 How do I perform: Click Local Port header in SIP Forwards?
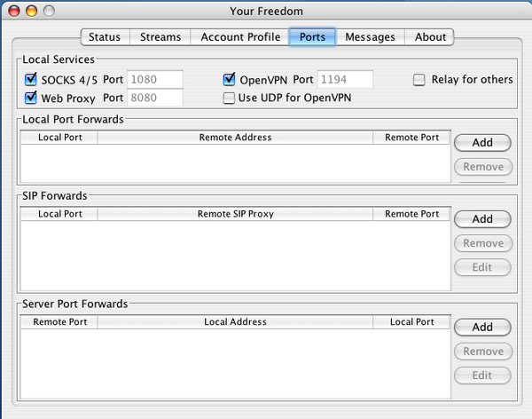[59, 214]
